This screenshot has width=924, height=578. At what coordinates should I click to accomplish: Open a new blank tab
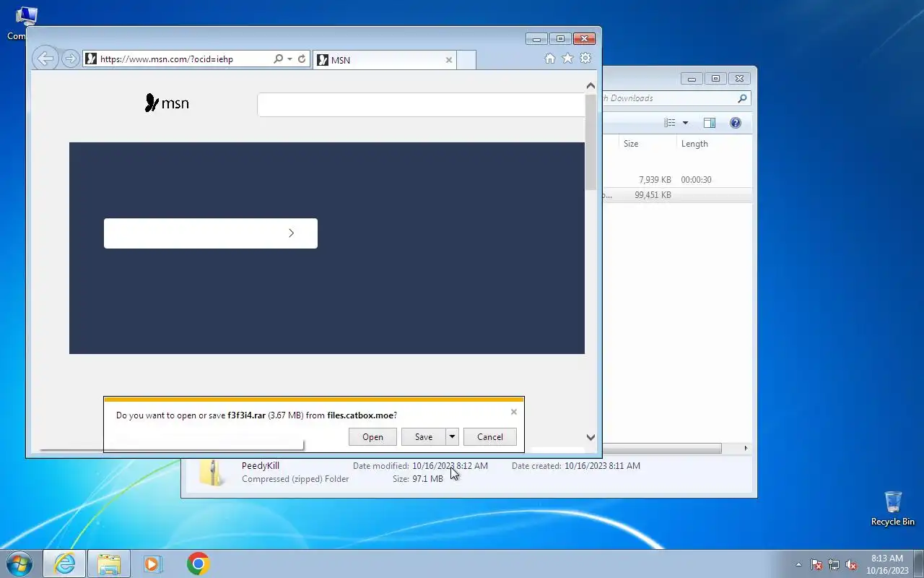466,60
